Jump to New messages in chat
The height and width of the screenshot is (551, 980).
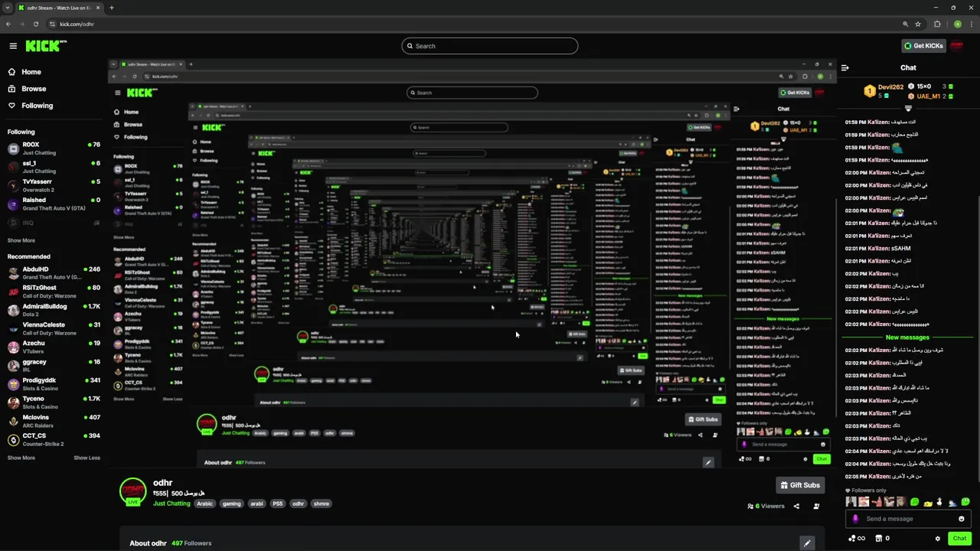pyautogui.click(x=907, y=337)
